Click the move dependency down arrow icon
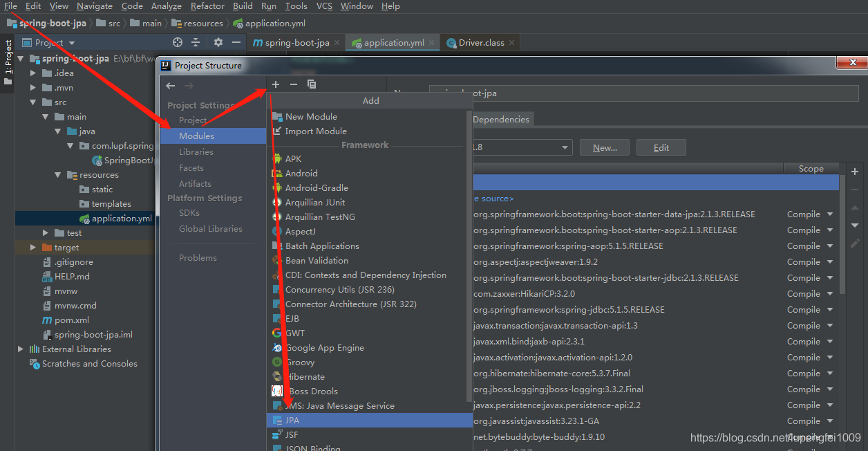This screenshot has width=868, height=451. tap(855, 225)
